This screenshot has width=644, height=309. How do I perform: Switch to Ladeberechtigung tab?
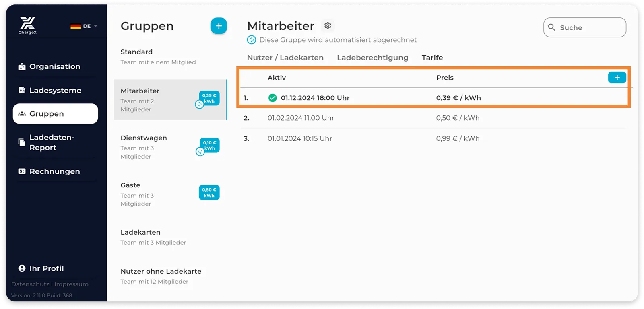pos(373,58)
